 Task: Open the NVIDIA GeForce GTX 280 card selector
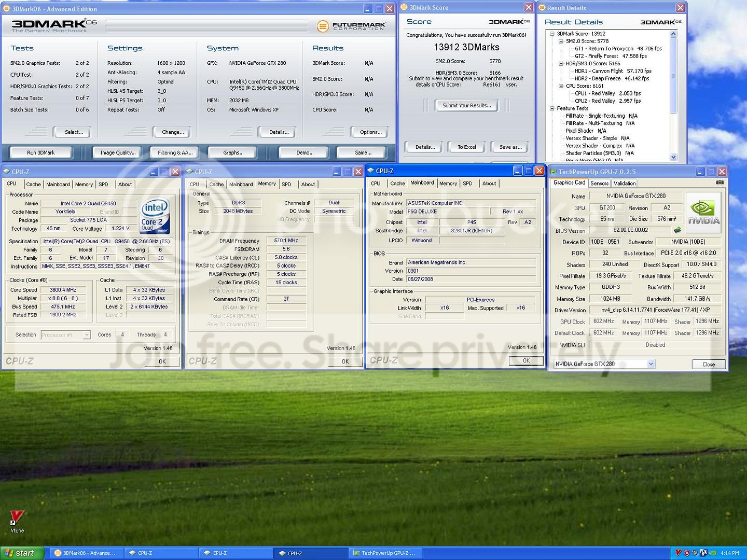coord(651,363)
